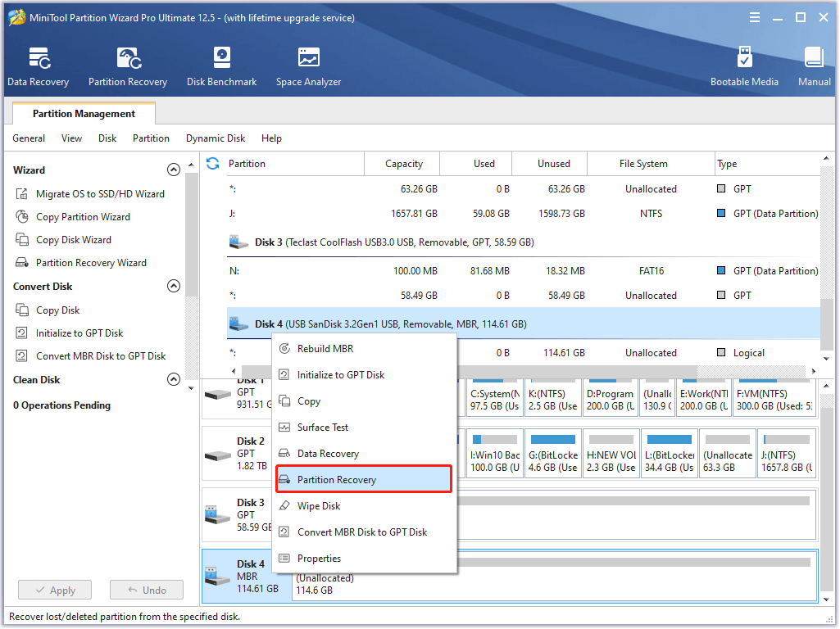Click Copy Partition Wizard icon
This screenshot has width=840, height=629.
tap(22, 217)
